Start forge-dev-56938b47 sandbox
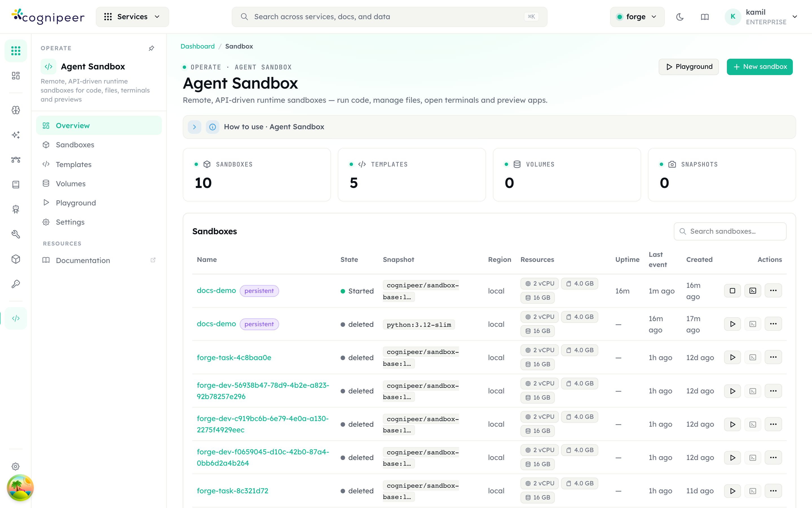812x508 pixels. click(x=732, y=391)
